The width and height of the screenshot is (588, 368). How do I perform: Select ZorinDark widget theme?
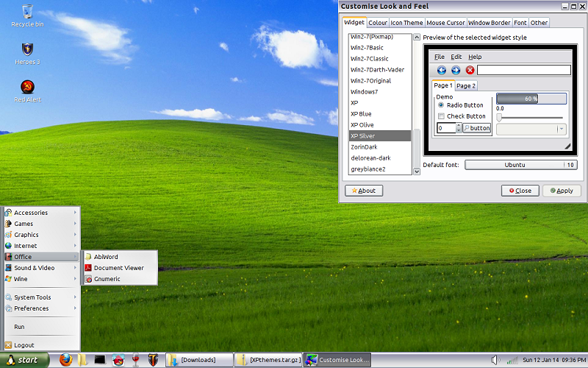[x=379, y=146]
